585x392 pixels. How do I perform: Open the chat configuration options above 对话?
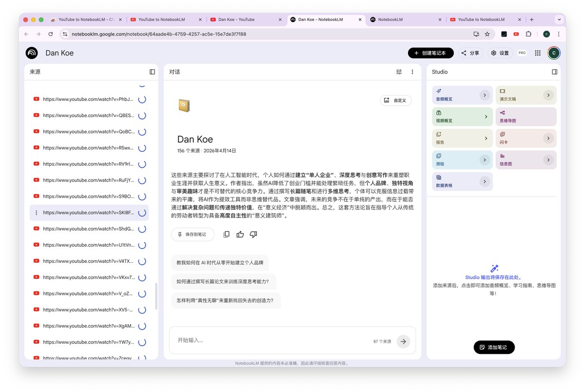click(x=398, y=71)
